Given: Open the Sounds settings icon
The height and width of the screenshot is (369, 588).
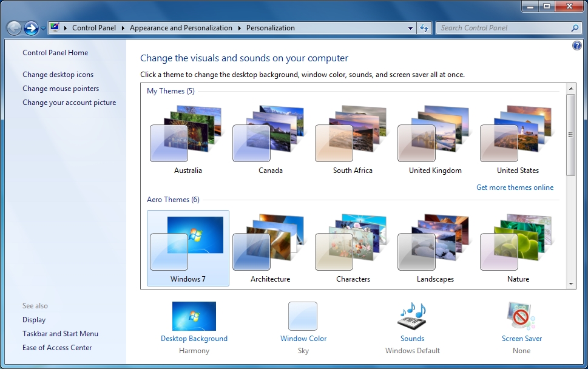Looking at the screenshot, I should tap(411, 316).
